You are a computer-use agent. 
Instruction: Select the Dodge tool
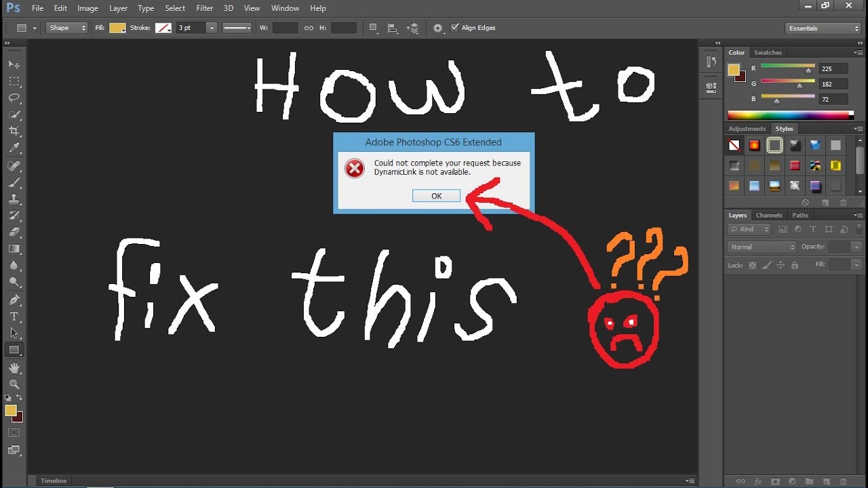coord(14,282)
